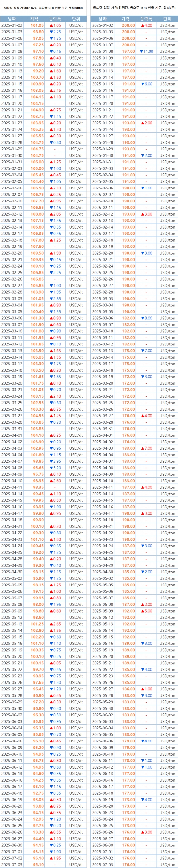178x868 pixels.
Task: Click the 단위 header in coking coal table
Action: [x=167, y=19]
